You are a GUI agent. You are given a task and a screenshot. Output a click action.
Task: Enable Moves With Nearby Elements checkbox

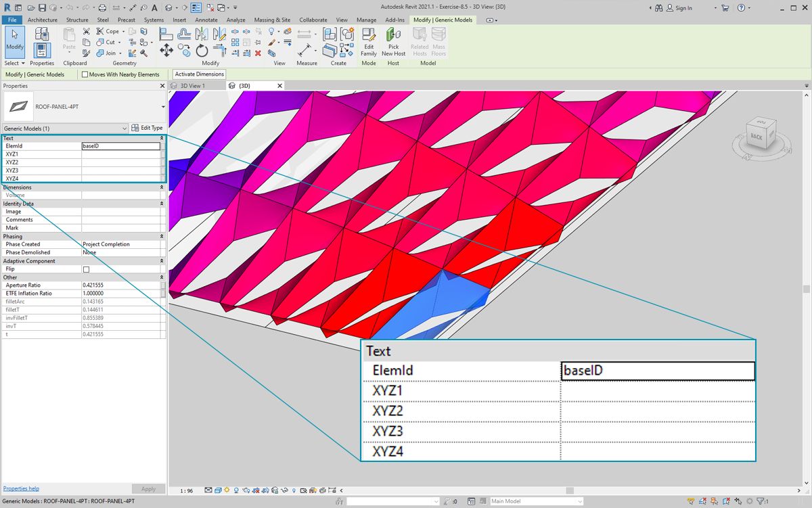click(x=85, y=74)
